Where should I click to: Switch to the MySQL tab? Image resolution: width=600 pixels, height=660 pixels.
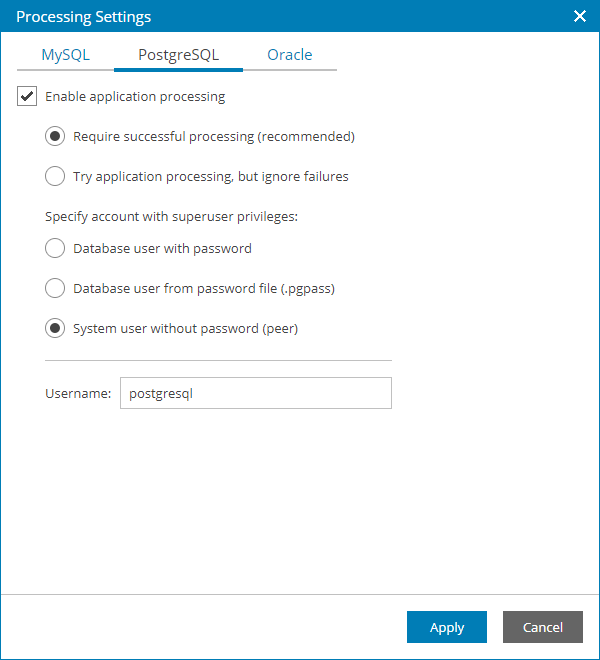point(65,55)
